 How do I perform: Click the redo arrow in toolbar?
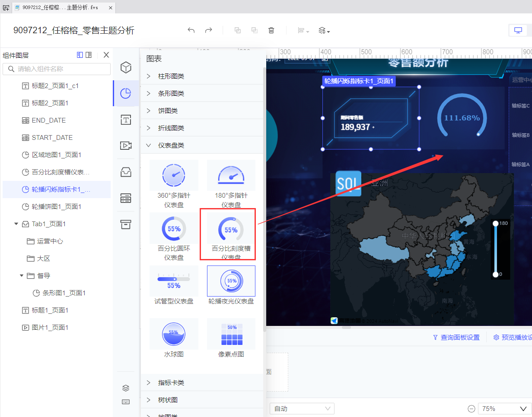pos(209,30)
